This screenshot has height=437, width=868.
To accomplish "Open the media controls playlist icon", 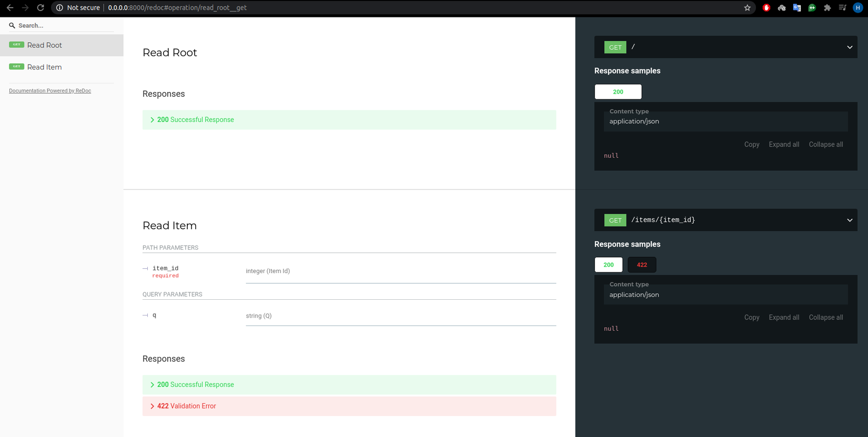I will pos(843,8).
